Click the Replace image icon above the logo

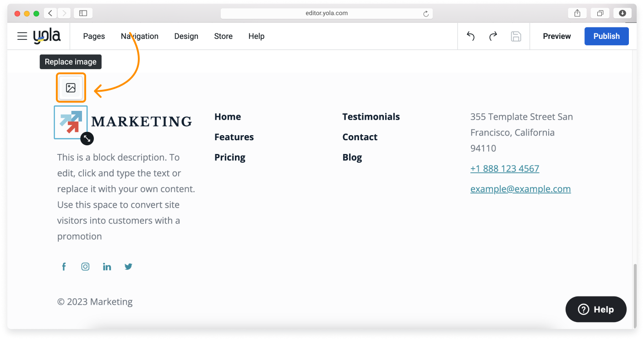(71, 87)
